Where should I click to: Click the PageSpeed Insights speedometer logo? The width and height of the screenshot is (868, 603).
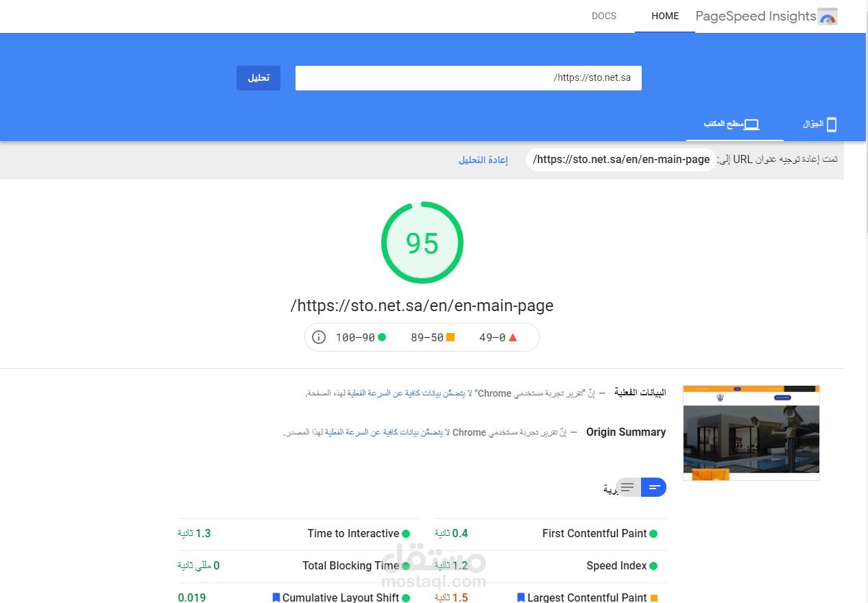point(828,16)
